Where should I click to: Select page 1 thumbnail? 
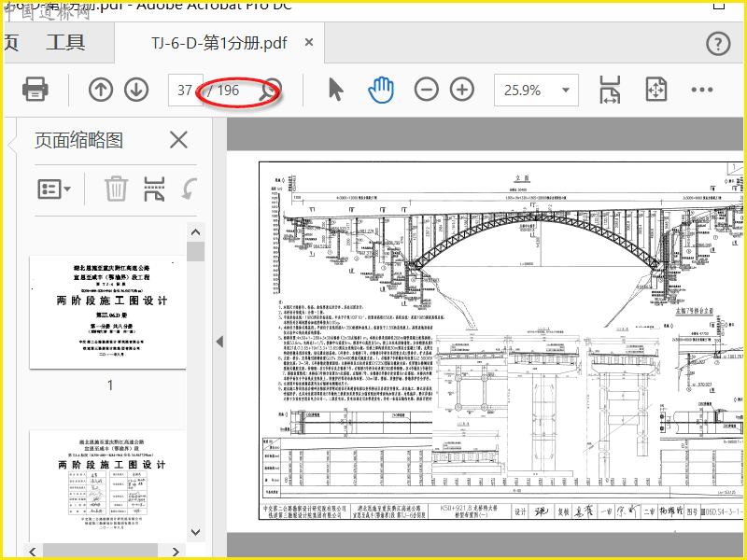[107, 313]
